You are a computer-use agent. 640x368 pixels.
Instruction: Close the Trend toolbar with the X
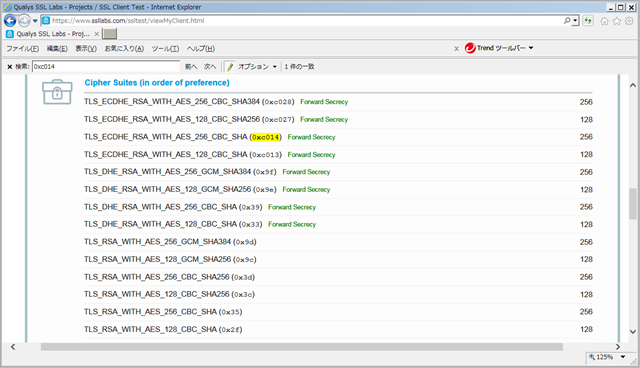click(456, 49)
